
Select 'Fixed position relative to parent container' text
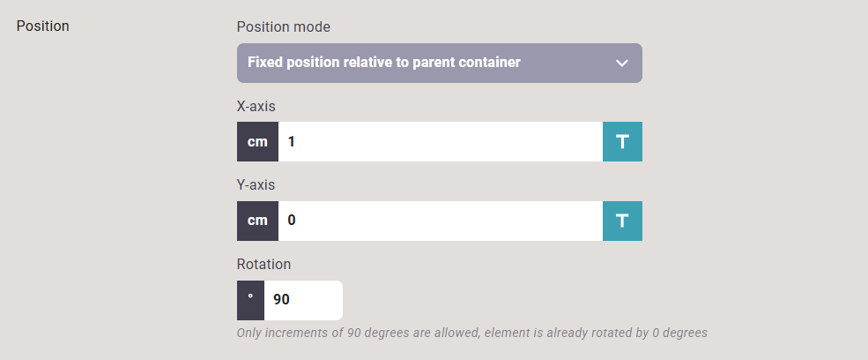pyautogui.click(x=384, y=63)
